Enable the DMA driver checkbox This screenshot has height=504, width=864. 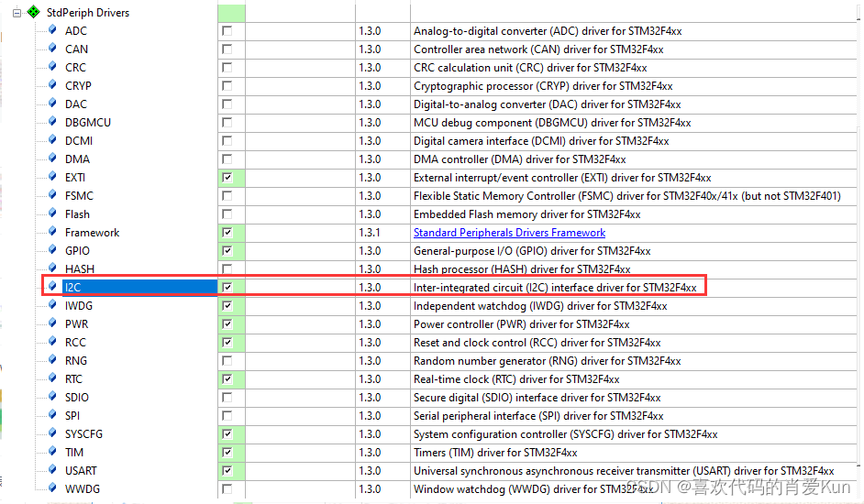pos(227,159)
